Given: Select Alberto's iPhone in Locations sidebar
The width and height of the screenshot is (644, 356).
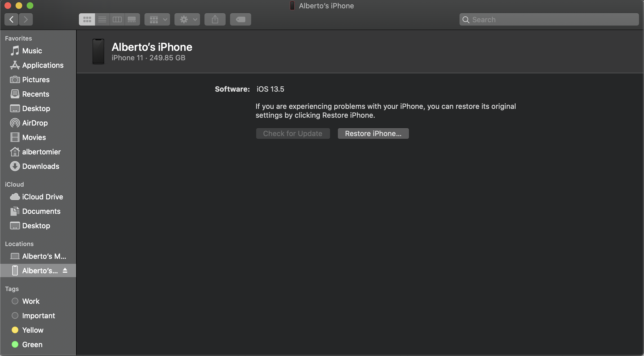Looking at the screenshot, I should 38,270.
